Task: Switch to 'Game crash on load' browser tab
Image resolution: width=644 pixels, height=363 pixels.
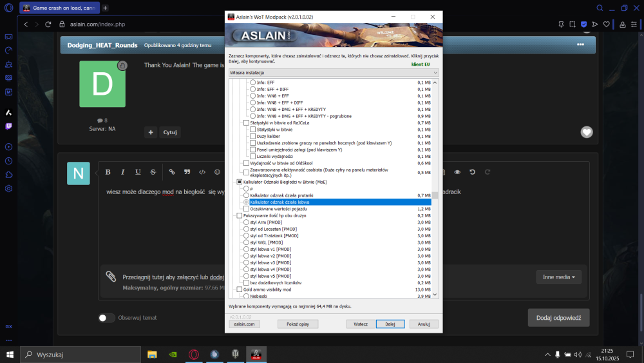Action: 59,8
